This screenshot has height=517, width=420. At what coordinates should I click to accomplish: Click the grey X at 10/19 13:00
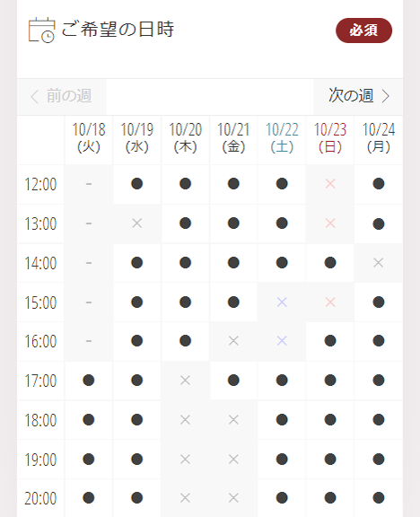pyautogui.click(x=136, y=223)
